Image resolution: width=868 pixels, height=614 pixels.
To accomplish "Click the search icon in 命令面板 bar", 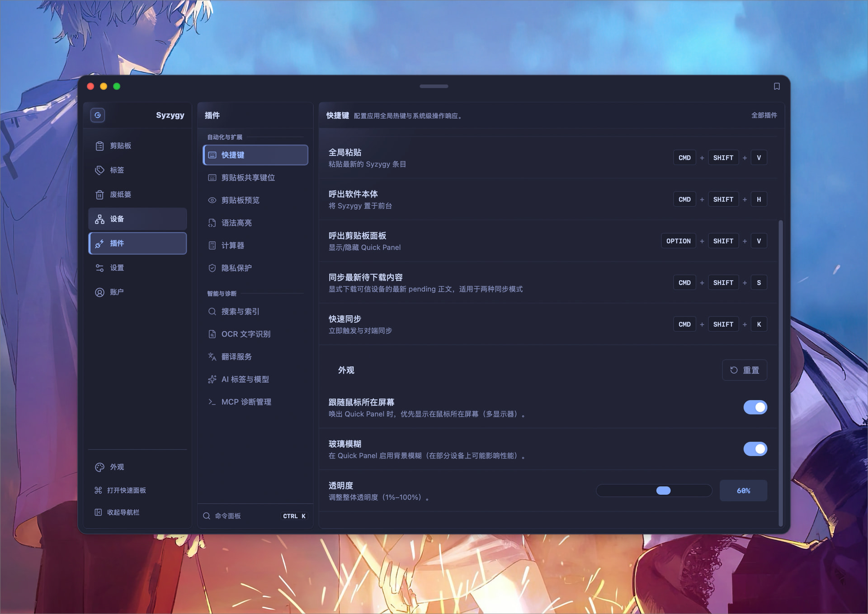I will point(207,516).
